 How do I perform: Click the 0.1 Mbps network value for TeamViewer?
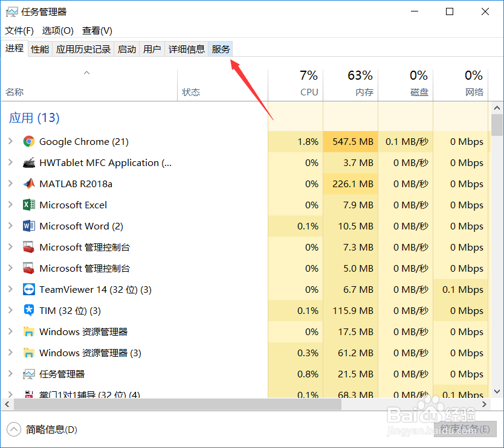(x=463, y=290)
